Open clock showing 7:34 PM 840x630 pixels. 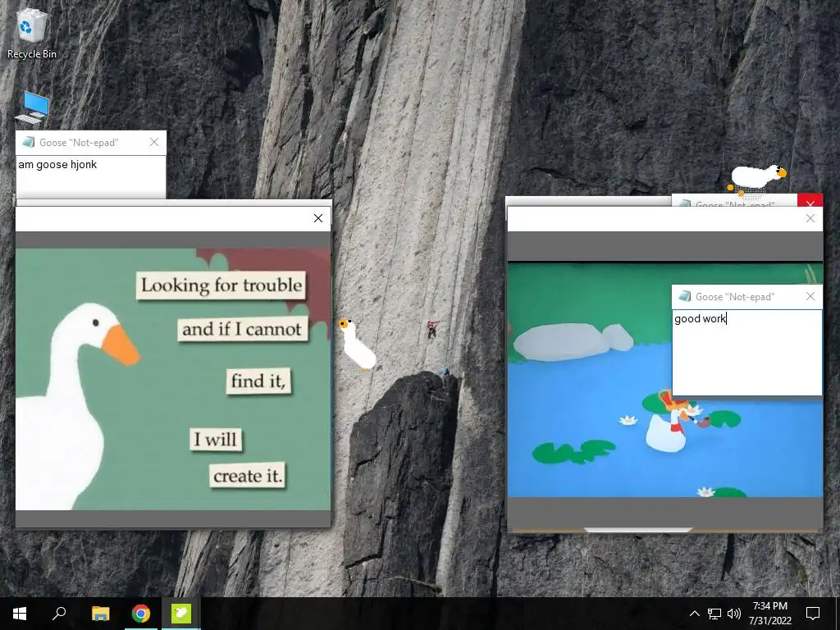coord(769,614)
